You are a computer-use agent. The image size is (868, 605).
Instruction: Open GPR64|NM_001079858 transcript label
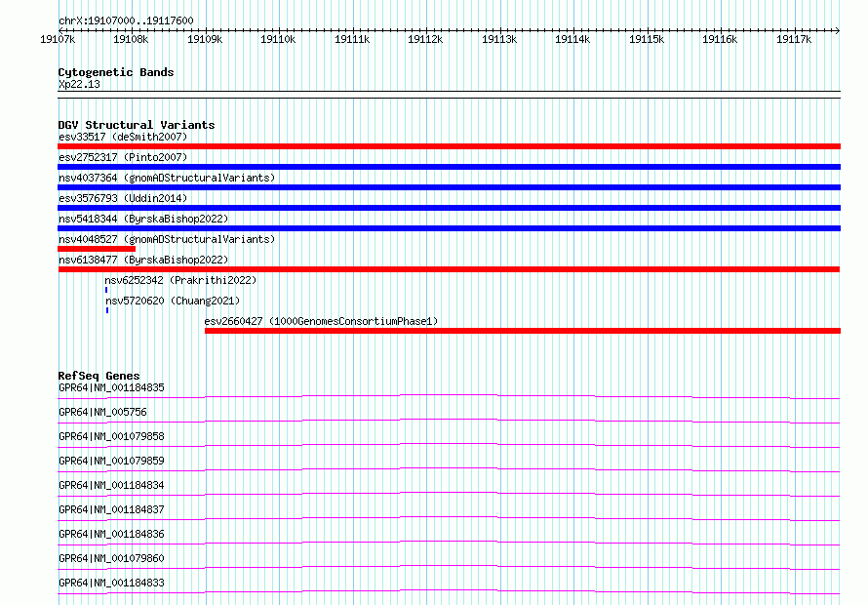tap(111, 436)
